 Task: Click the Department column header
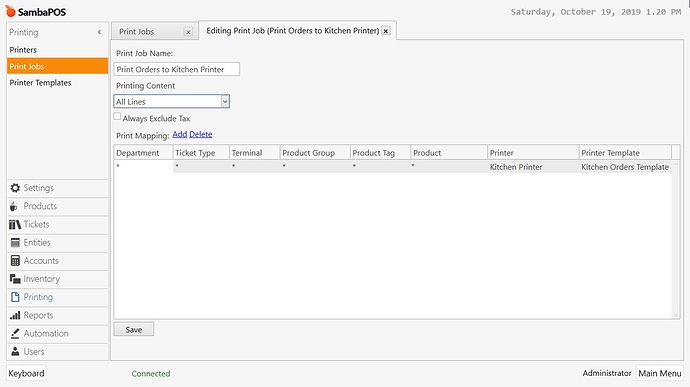coord(143,153)
